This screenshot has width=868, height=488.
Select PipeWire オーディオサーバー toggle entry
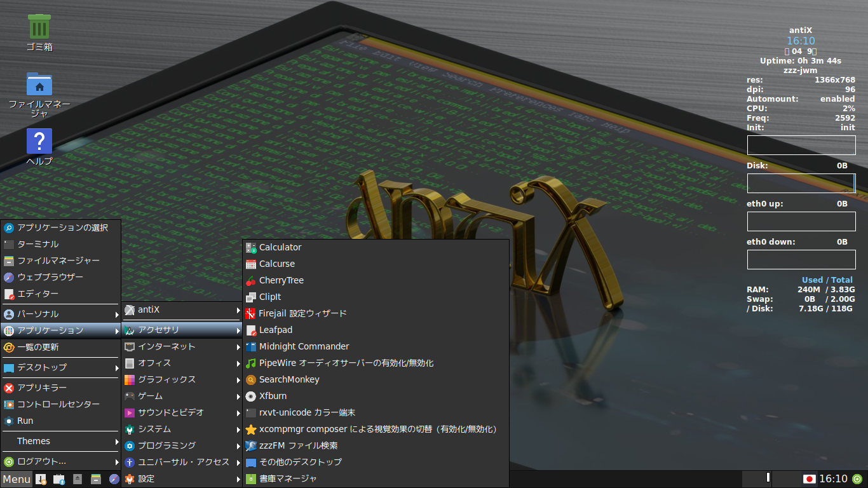376,363
